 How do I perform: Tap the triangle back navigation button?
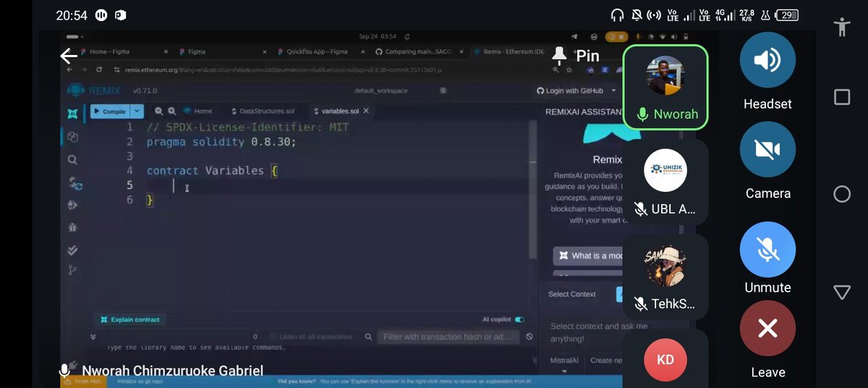pyautogui.click(x=842, y=292)
